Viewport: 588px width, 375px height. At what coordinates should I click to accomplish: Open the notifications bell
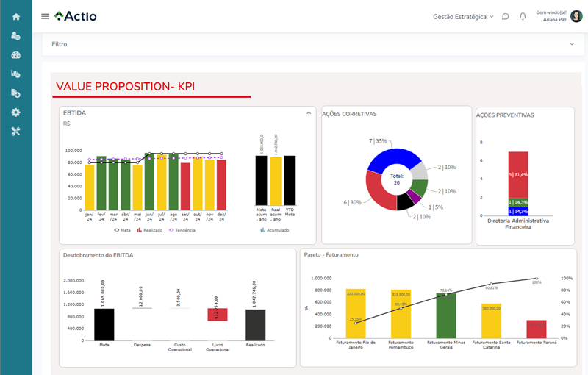[523, 16]
